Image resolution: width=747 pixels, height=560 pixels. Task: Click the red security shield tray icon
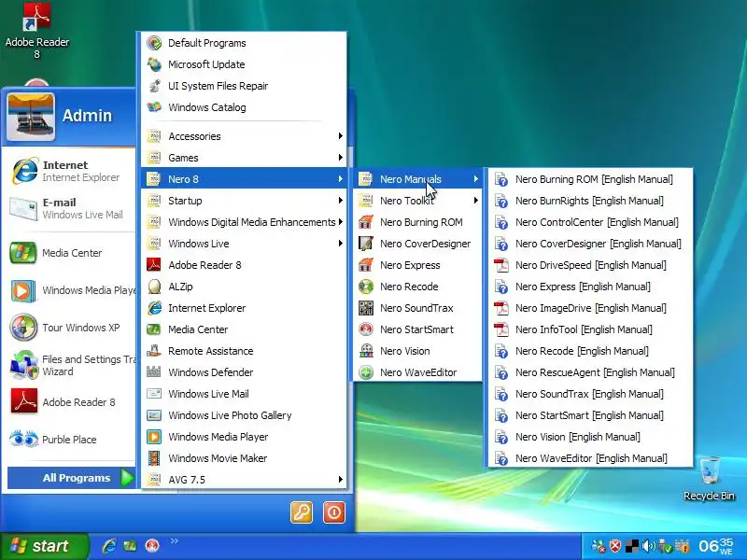click(x=615, y=546)
